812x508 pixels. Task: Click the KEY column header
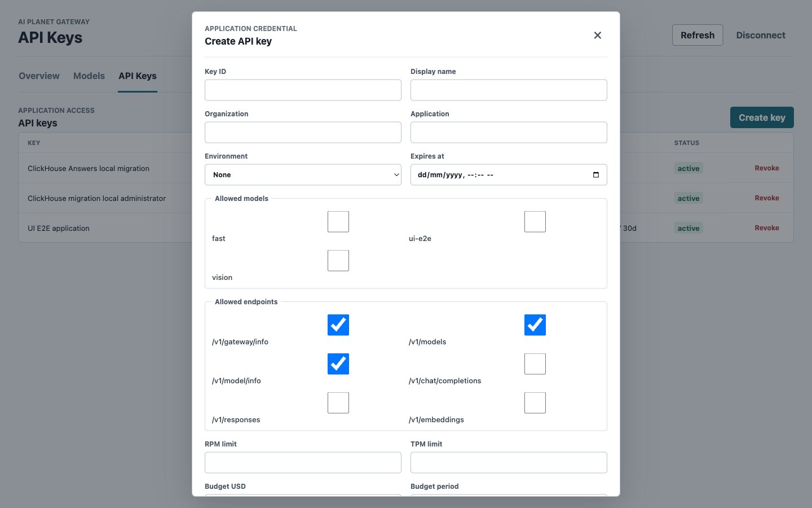34,143
